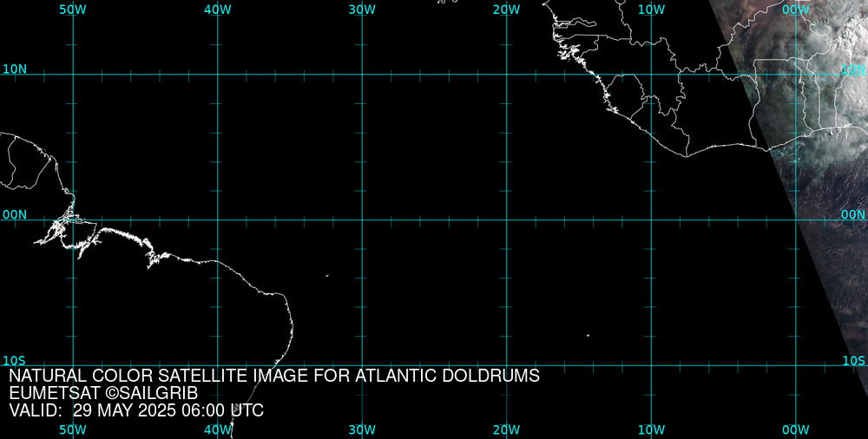Click the 10W label along the bottom edge

coord(652,430)
